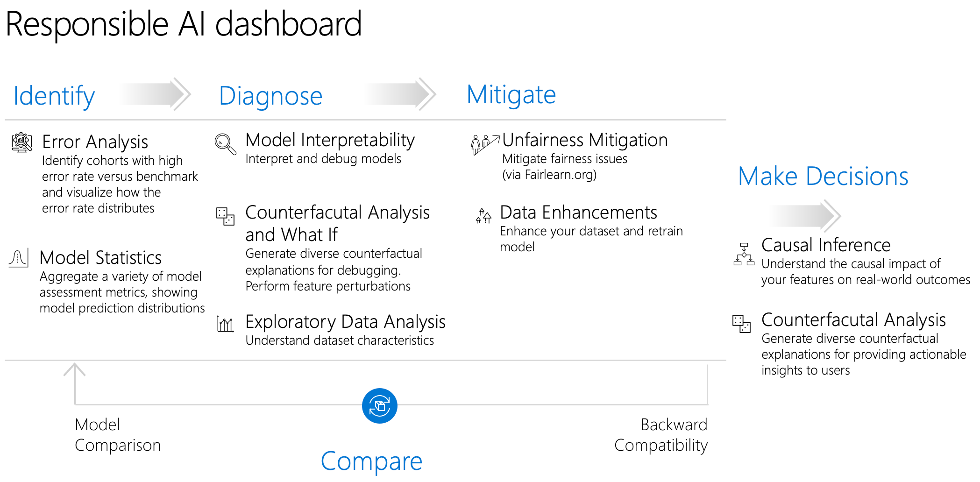The height and width of the screenshot is (482, 980).
Task: Click the arrow between Identify and Diagnose
Action: [156, 94]
